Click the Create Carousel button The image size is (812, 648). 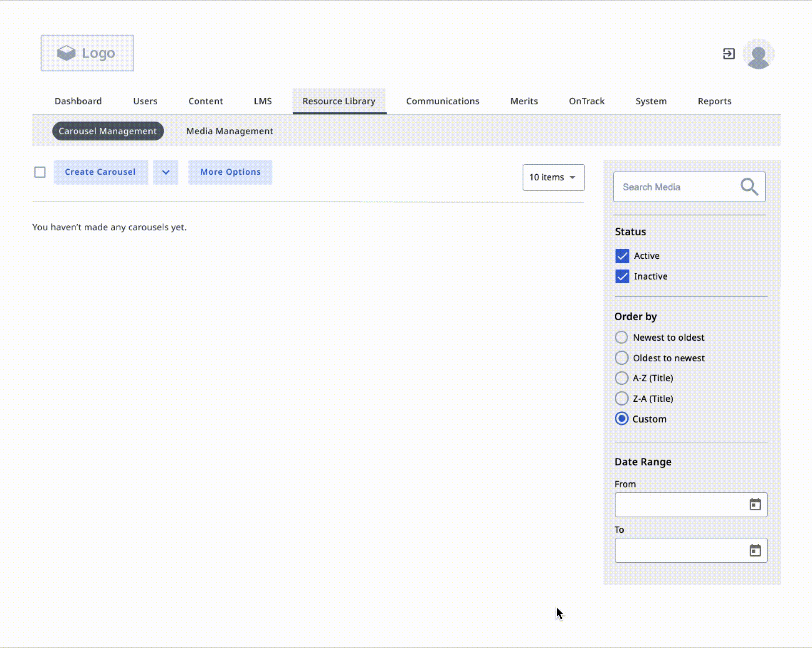pos(100,171)
